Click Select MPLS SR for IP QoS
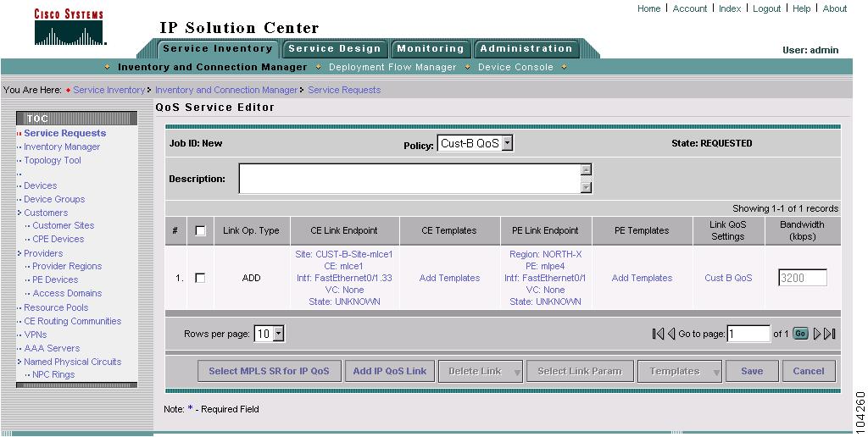 [x=269, y=371]
